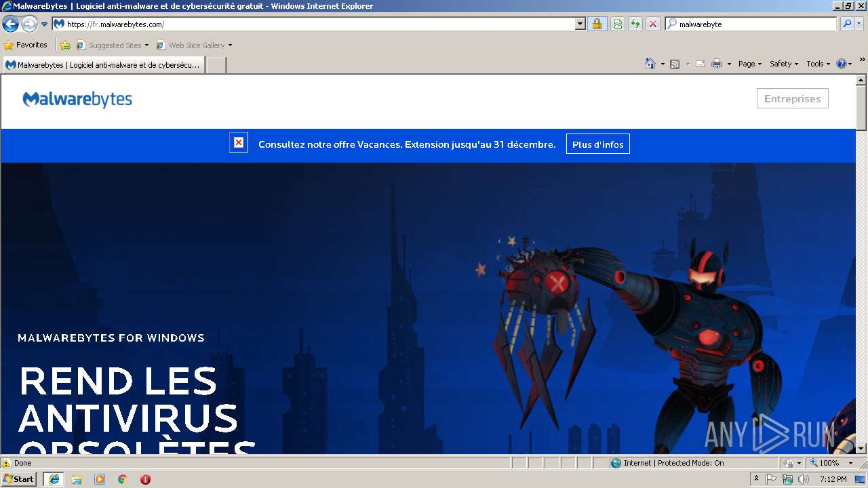868x488 pixels.
Task: Show hidden tray icons arrow
Action: (x=757, y=479)
